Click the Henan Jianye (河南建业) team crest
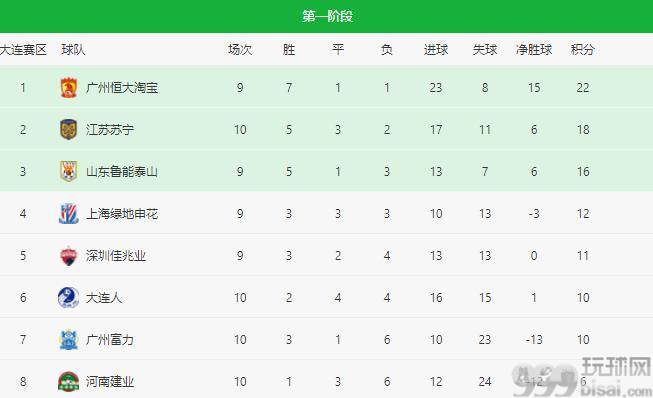The height and width of the screenshot is (398, 653). tap(69, 381)
